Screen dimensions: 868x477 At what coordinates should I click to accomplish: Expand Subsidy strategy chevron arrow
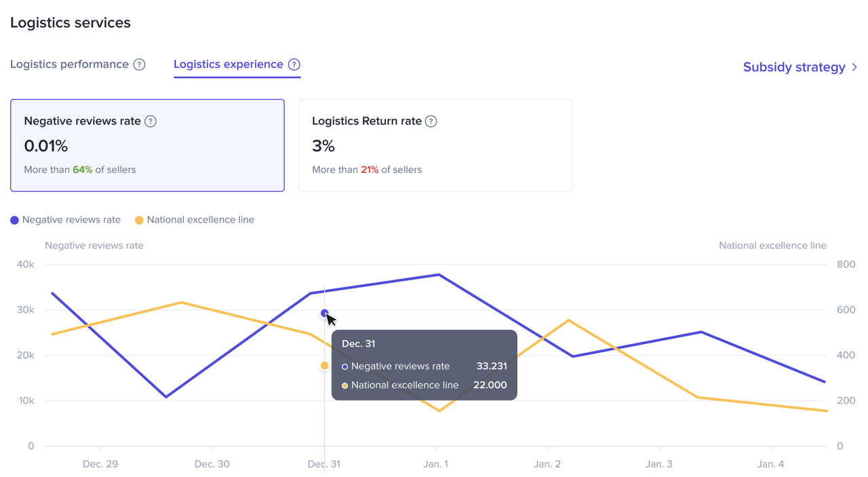tap(854, 67)
